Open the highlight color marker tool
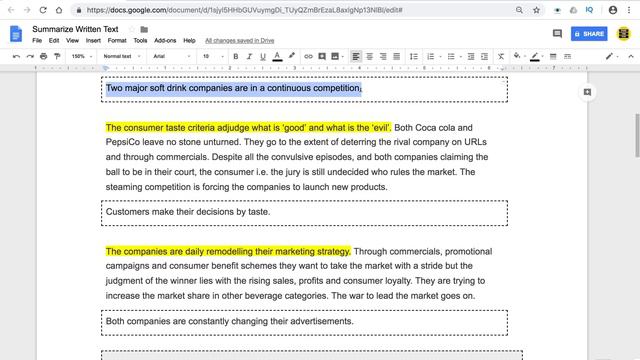The width and height of the screenshot is (640, 360). tap(291, 56)
